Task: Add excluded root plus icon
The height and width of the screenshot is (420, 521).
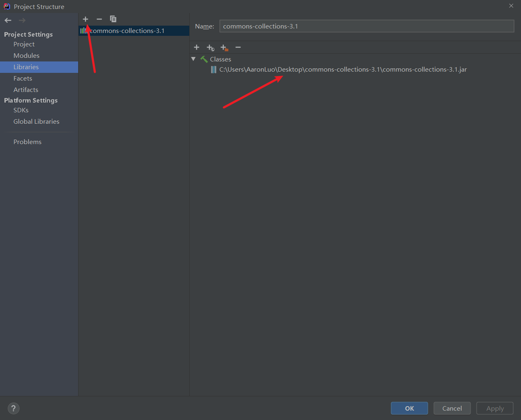Action: (x=224, y=48)
